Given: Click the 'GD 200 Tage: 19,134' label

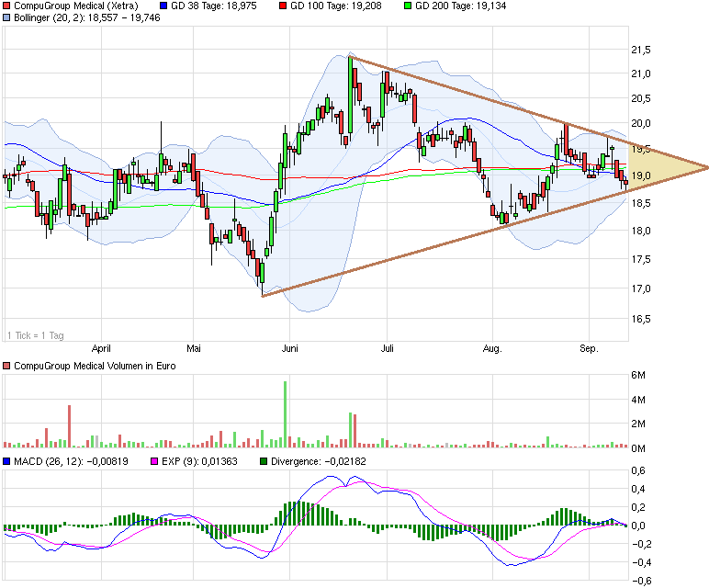Looking at the screenshot, I should click(461, 6).
